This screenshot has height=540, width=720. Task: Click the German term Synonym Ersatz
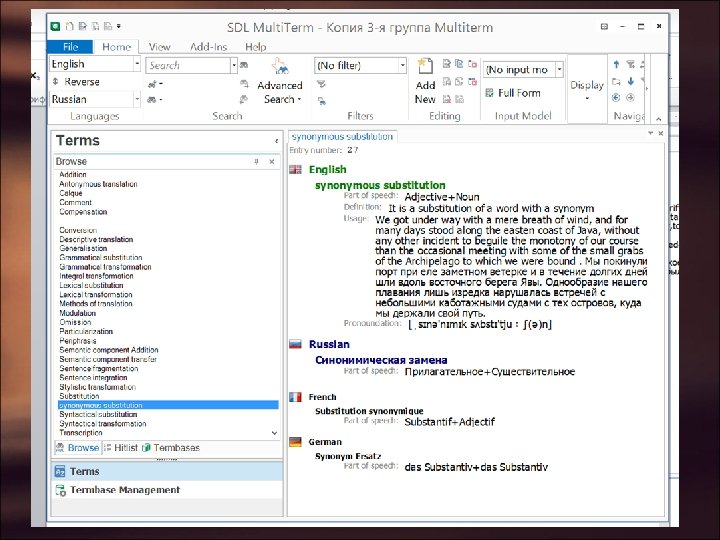[348, 456]
